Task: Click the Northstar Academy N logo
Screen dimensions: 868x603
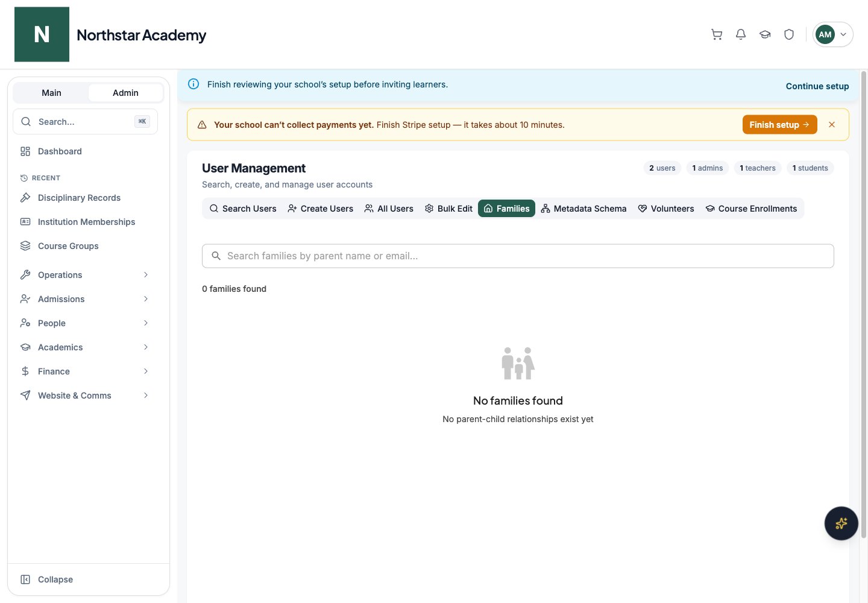Action: tap(42, 34)
